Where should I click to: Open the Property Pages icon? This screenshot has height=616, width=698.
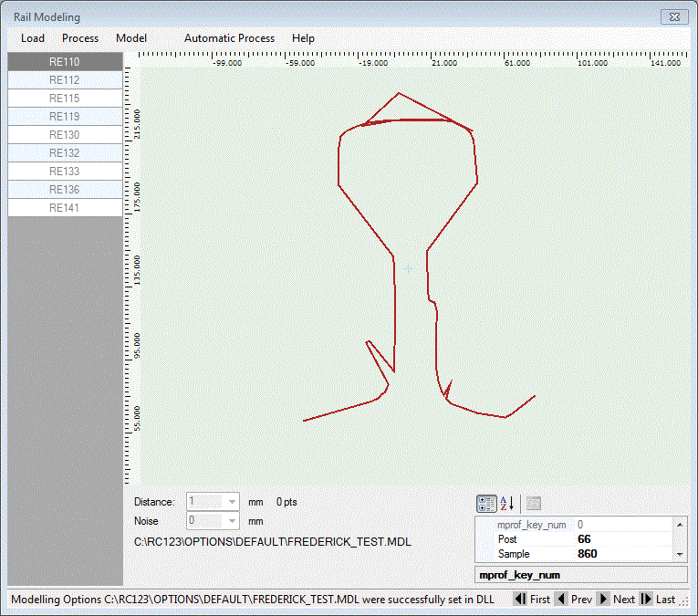(534, 503)
